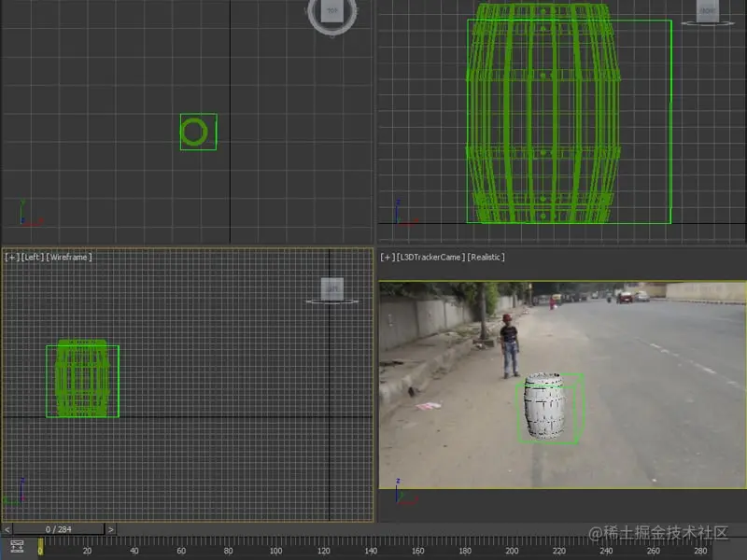This screenshot has width=747, height=560.
Task: Jump to frame 260 on the track bar
Action: [654, 551]
